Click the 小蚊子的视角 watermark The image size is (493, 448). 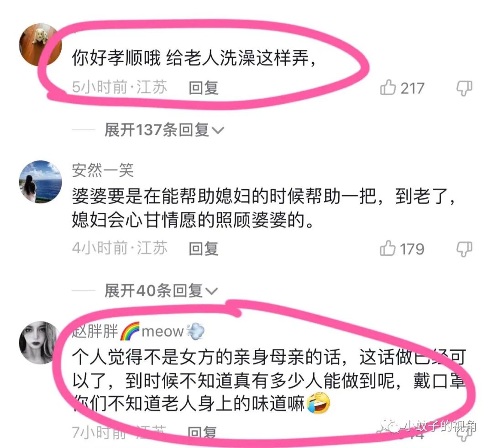(x=428, y=426)
